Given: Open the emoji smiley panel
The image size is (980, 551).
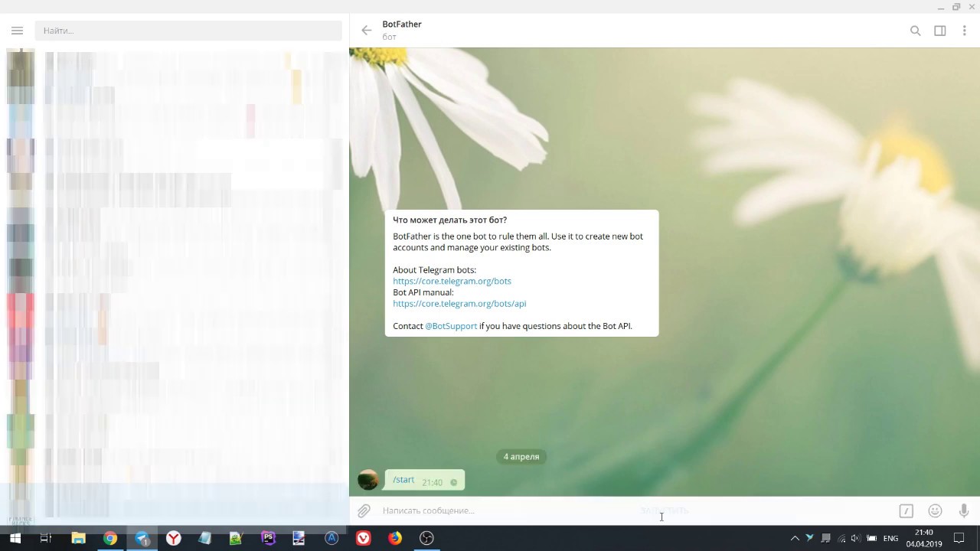Looking at the screenshot, I should (935, 510).
